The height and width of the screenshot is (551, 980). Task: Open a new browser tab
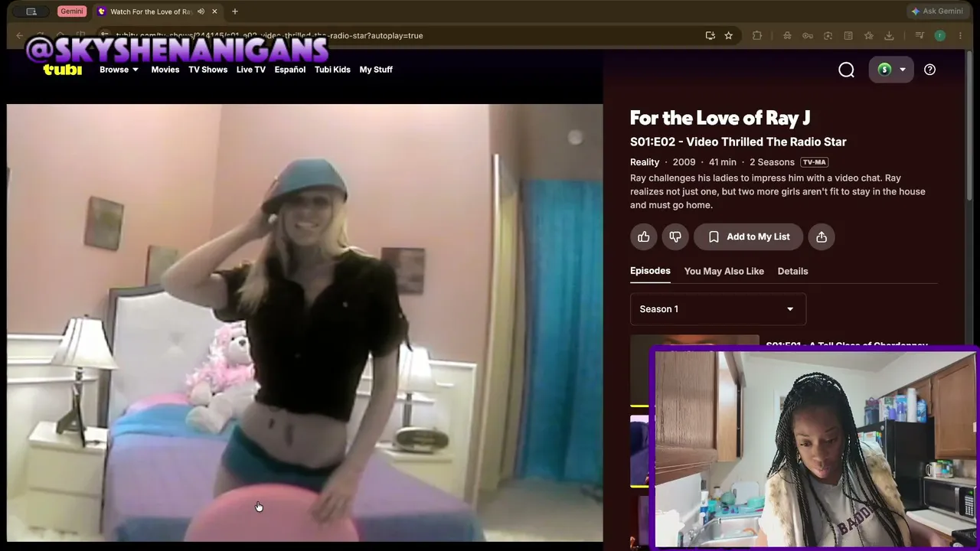click(235, 11)
